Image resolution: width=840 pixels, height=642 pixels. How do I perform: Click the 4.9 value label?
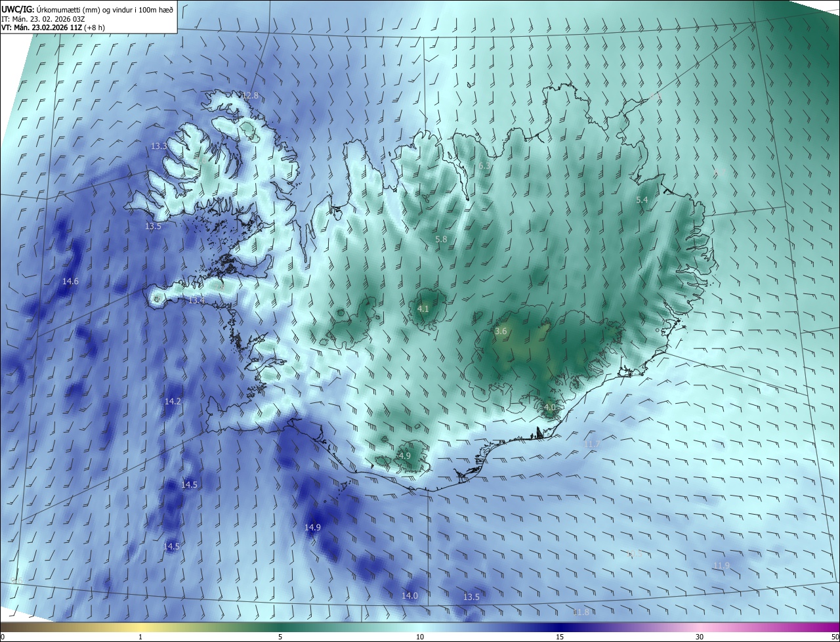tap(405, 456)
